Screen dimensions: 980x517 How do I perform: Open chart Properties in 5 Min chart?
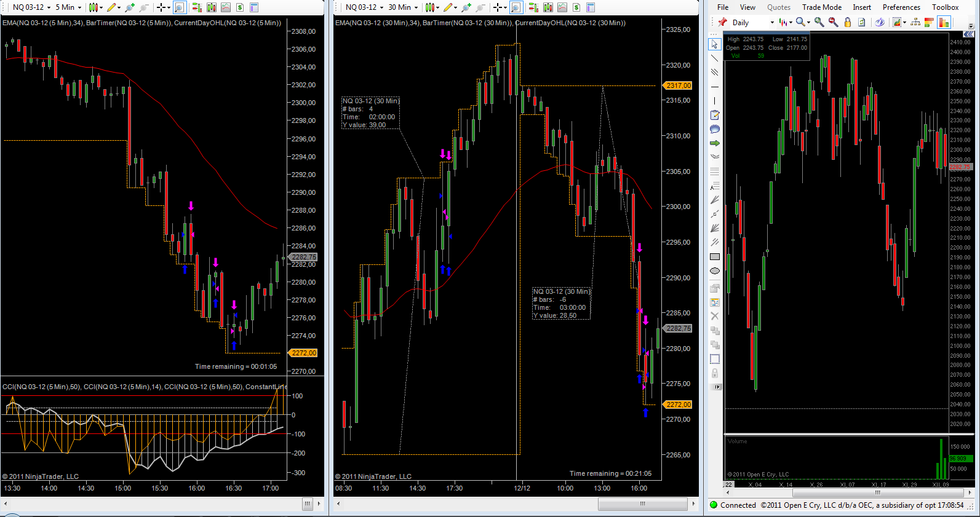point(254,7)
